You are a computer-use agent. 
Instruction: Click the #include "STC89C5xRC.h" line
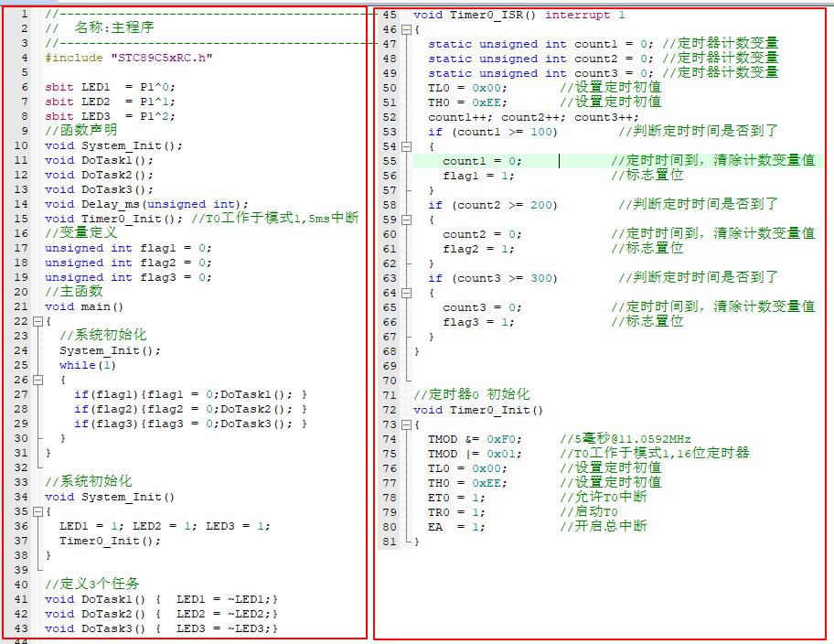click(129, 58)
